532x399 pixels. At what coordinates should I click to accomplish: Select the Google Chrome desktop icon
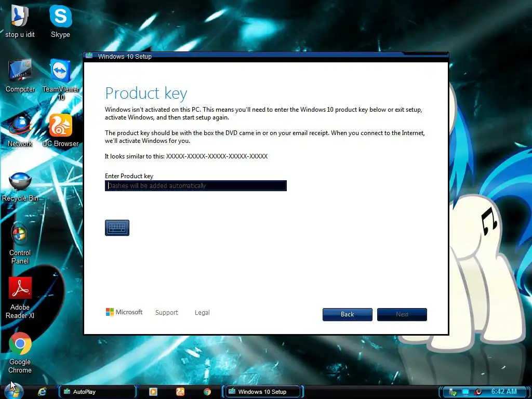(x=20, y=353)
